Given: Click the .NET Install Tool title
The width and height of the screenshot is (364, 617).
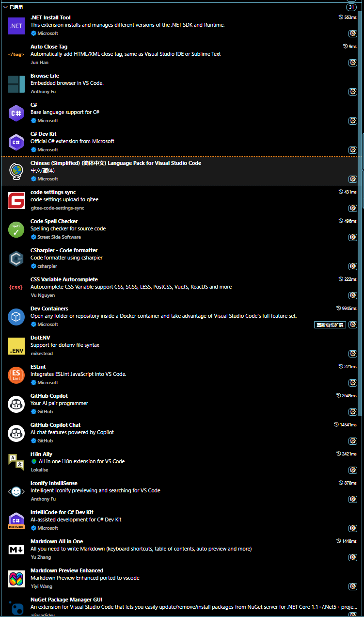Looking at the screenshot, I should (x=50, y=17).
